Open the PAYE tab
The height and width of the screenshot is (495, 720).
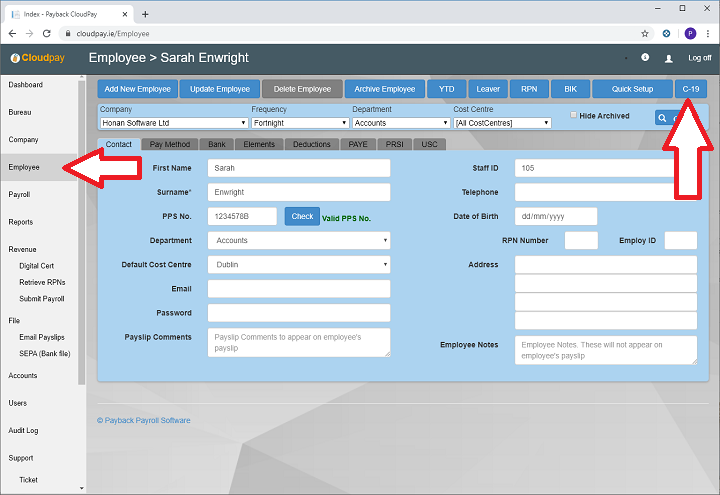[357, 144]
